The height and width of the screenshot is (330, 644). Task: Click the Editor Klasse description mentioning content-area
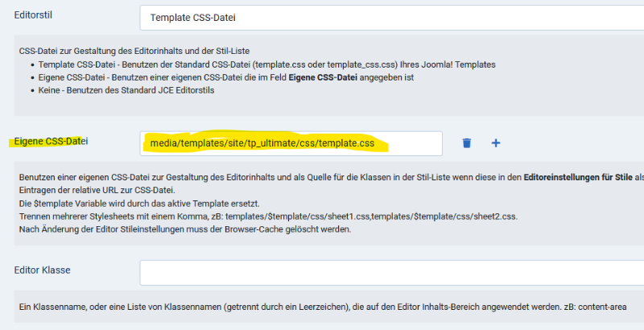322,307
